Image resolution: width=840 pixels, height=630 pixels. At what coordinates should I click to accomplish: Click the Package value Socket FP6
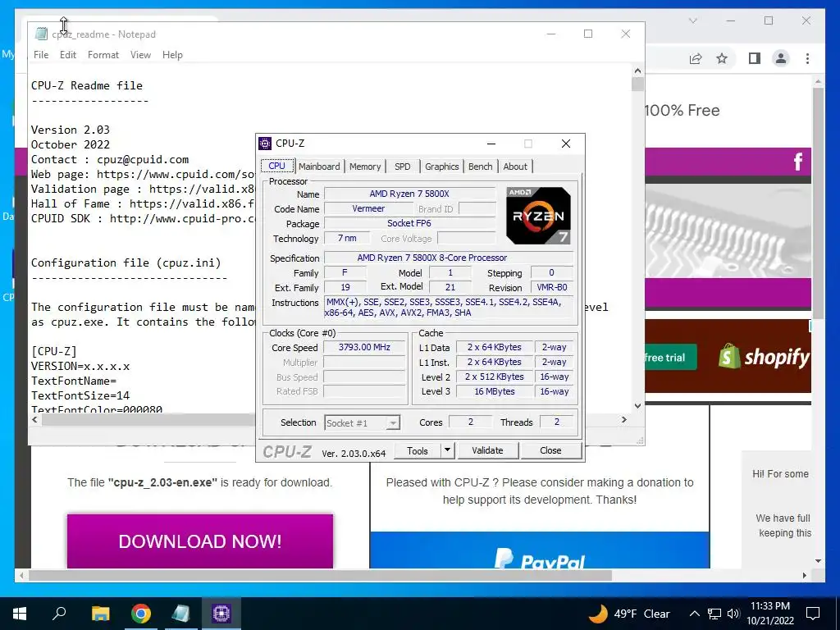pos(409,223)
